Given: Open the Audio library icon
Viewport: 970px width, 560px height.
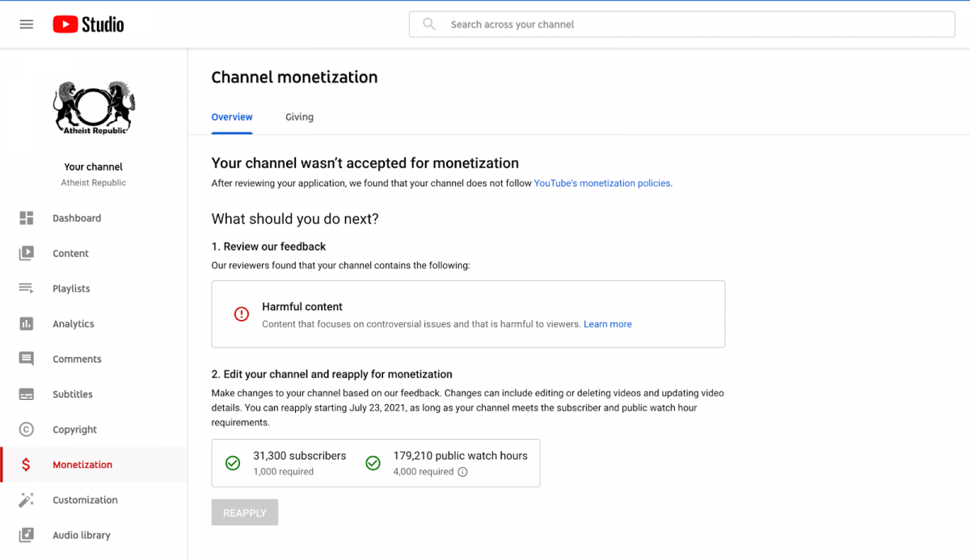Looking at the screenshot, I should [x=27, y=535].
